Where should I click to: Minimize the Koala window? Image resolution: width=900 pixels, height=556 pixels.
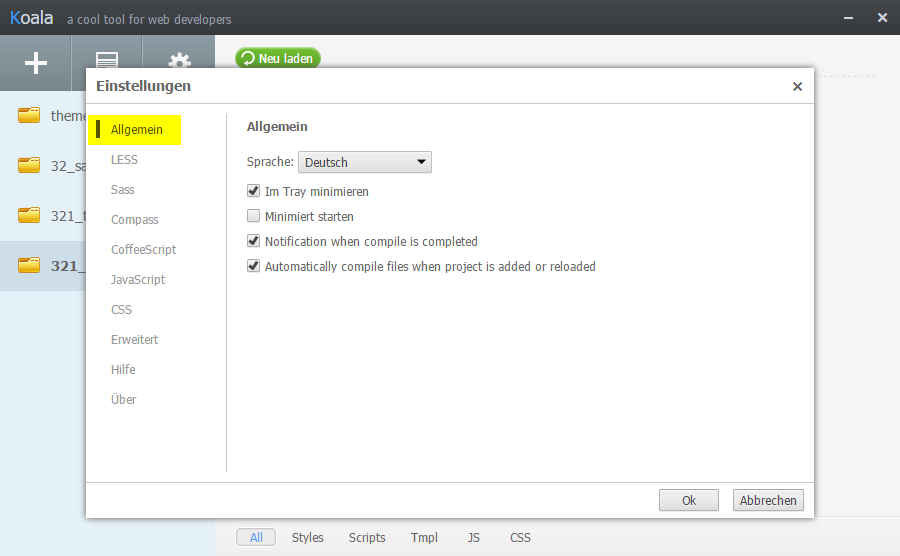pos(848,17)
